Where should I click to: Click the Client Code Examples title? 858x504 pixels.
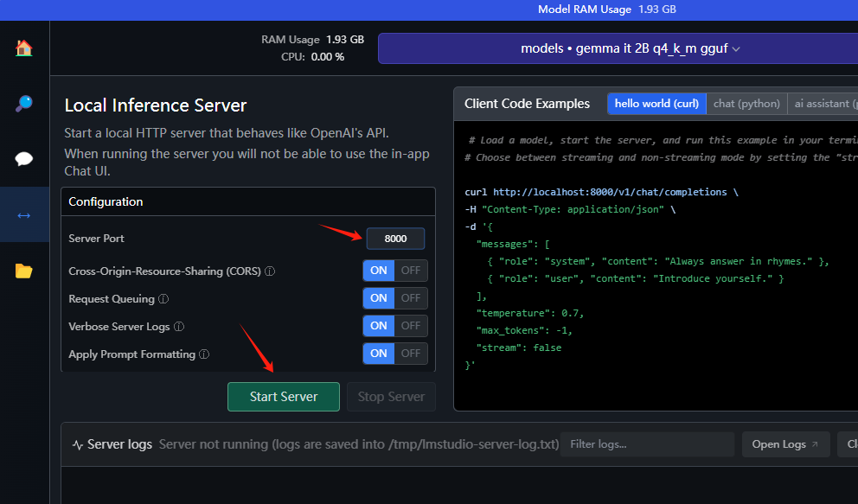coord(527,104)
